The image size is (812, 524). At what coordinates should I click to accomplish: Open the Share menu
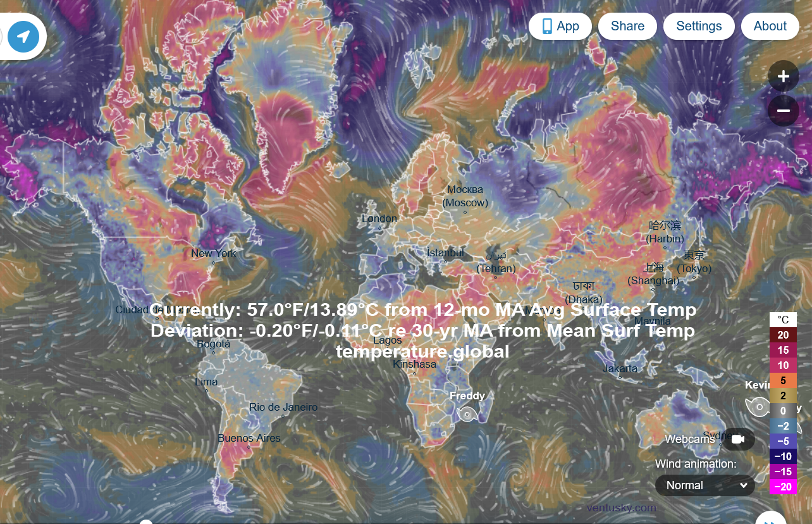click(627, 26)
